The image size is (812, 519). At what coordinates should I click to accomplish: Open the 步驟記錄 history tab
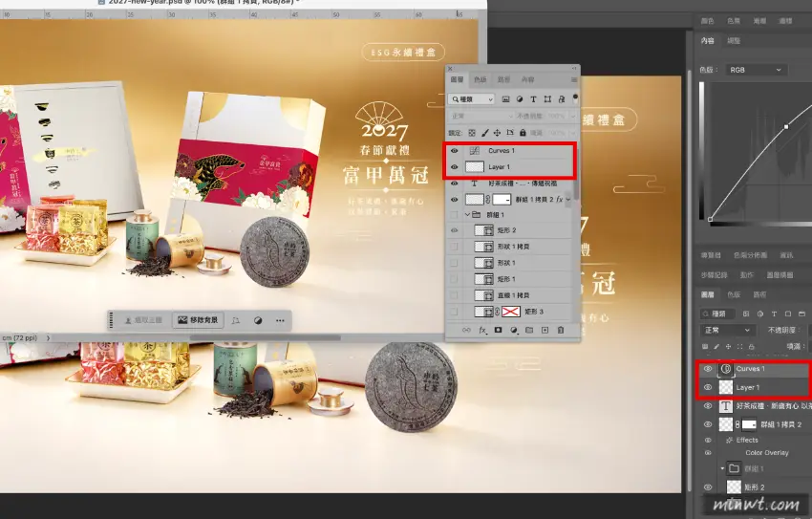pos(715,275)
